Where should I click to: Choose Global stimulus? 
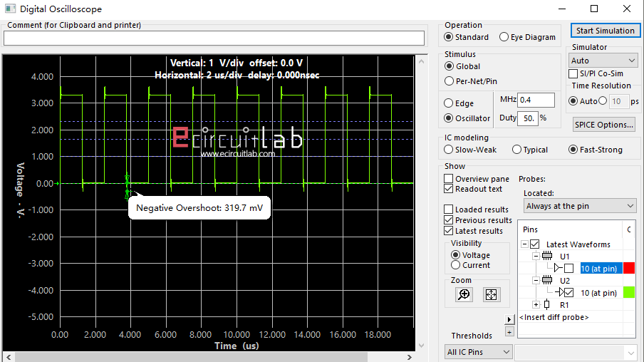(450, 66)
